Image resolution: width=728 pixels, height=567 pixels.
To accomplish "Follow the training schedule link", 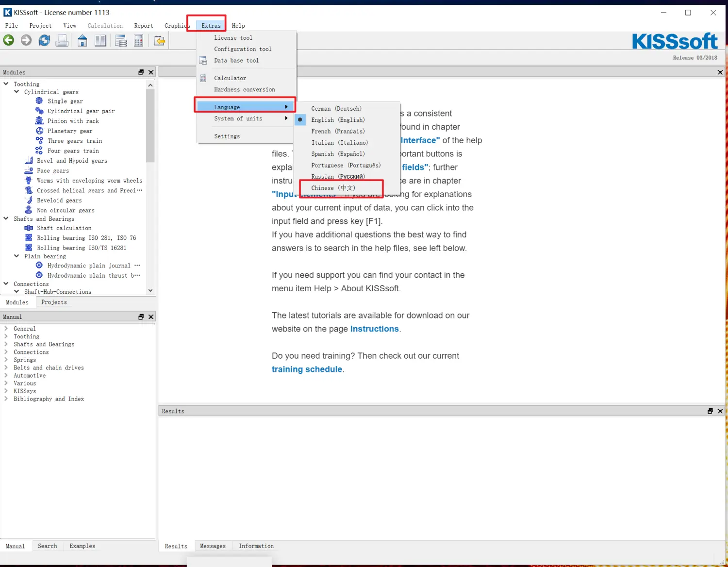I will [307, 369].
